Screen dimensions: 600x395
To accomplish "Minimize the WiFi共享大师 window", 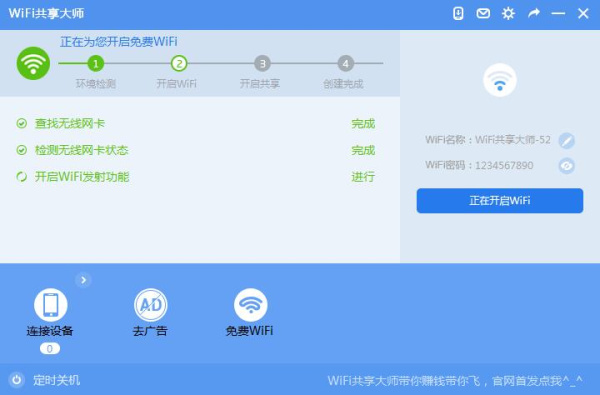I will (558, 13).
